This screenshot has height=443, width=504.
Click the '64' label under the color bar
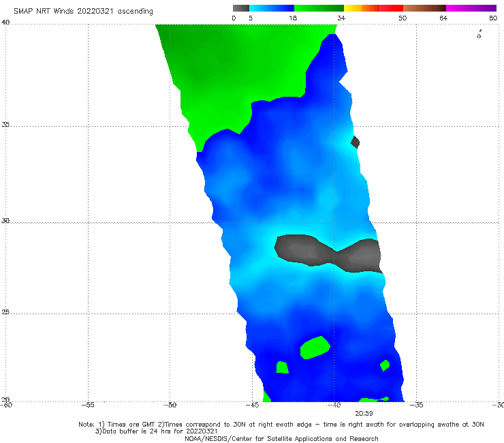[x=443, y=18]
